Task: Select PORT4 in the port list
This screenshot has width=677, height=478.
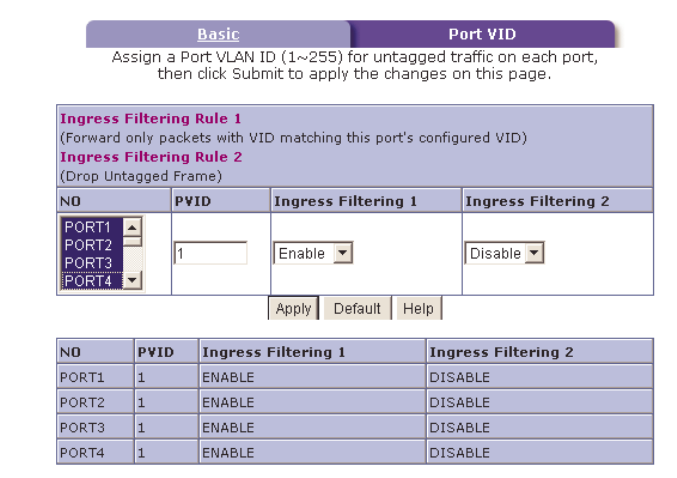Action: tap(87, 280)
